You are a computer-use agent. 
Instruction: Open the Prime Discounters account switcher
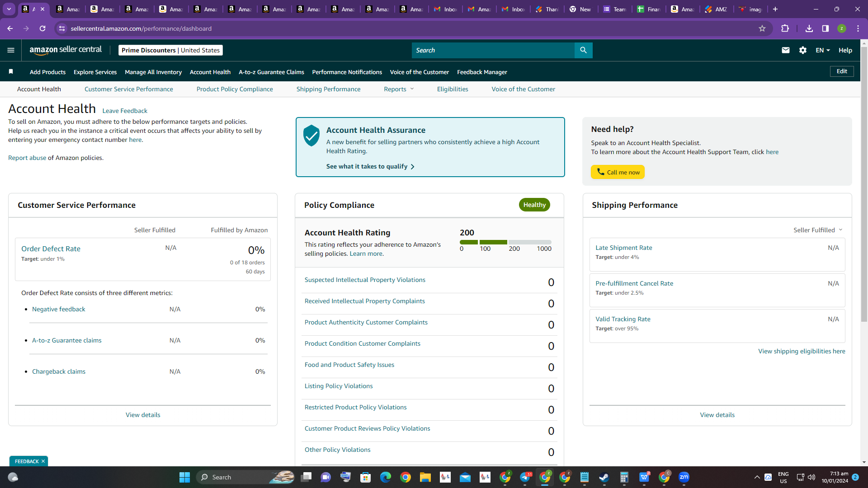170,50
